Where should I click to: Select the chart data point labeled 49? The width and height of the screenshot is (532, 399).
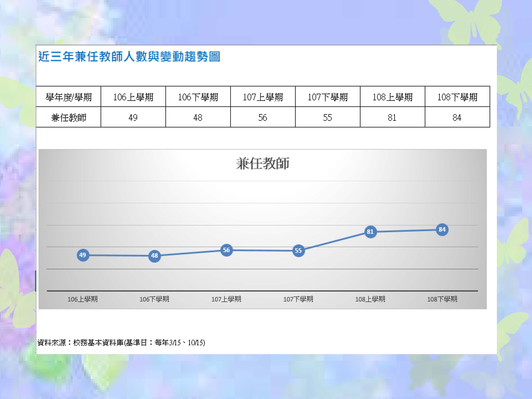point(83,255)
